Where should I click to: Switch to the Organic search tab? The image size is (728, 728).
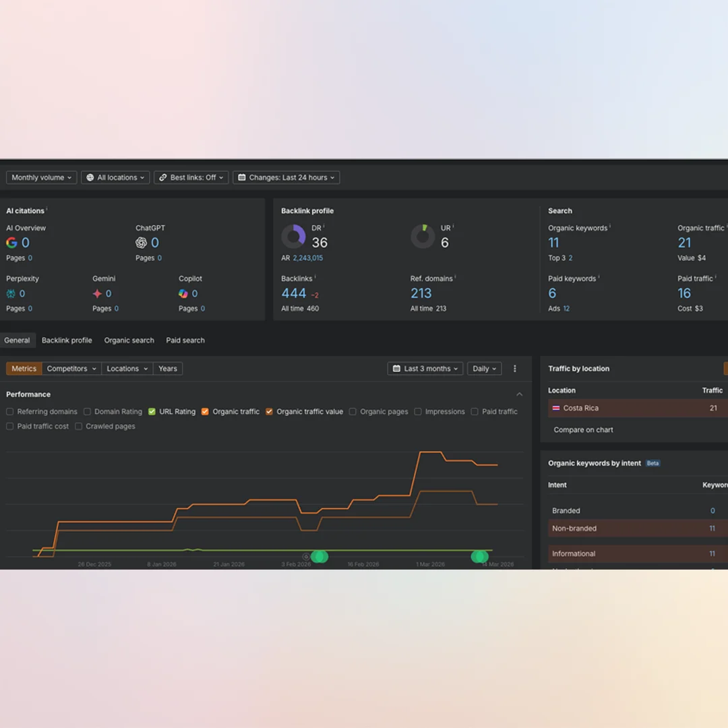(129, 340)
